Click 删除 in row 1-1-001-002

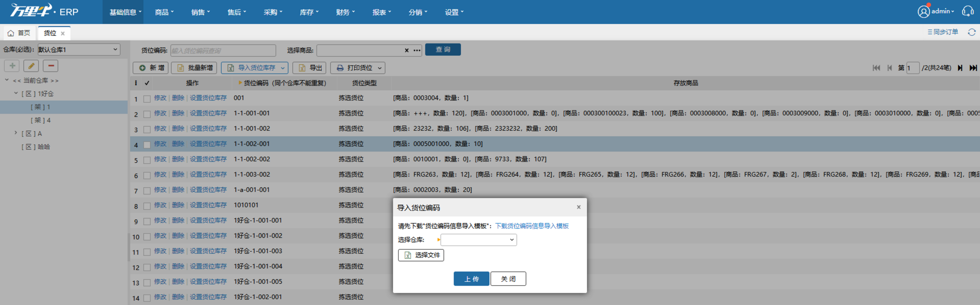click(x=178, y=128)
